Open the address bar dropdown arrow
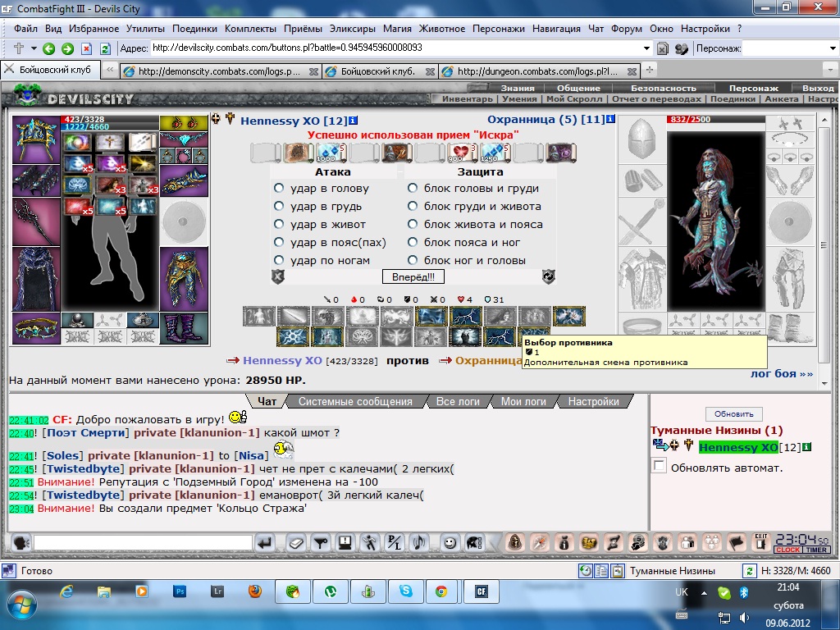This screenshot has height=630, width=840. 646,48
